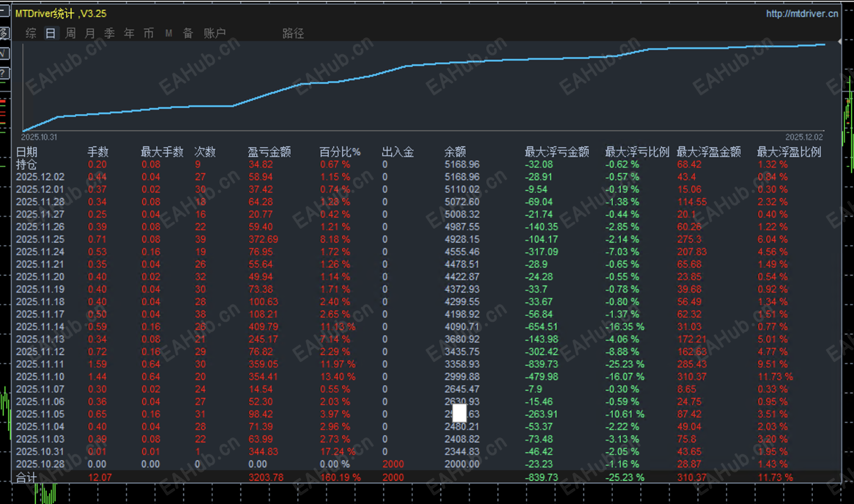Select the 年 yearly tab

tap(129, 33)
